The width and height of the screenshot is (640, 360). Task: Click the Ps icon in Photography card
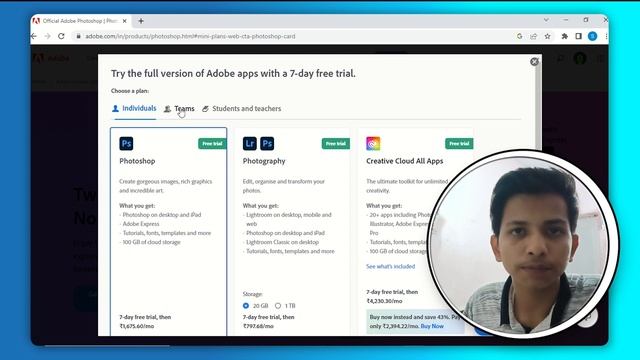267,144
